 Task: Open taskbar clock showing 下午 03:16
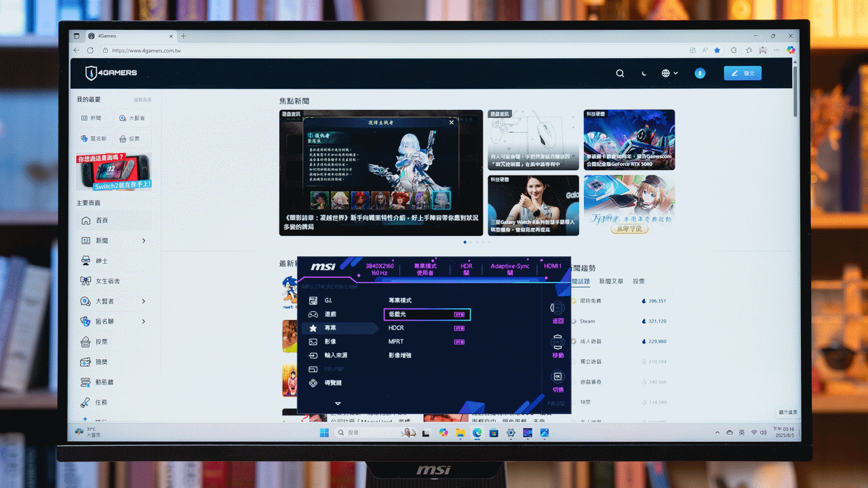click(x=783, y=432)
